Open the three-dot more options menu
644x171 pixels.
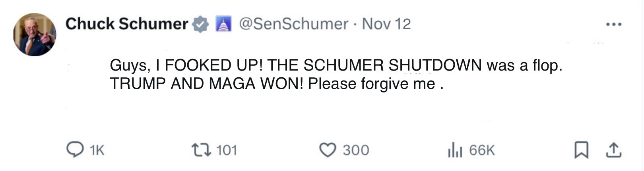coord(614,24)
